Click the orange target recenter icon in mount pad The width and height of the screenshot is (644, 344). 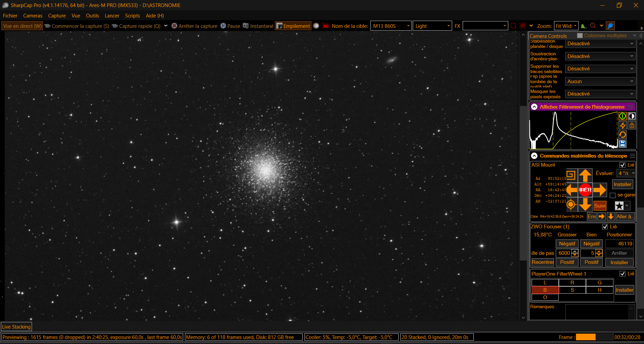571,205
